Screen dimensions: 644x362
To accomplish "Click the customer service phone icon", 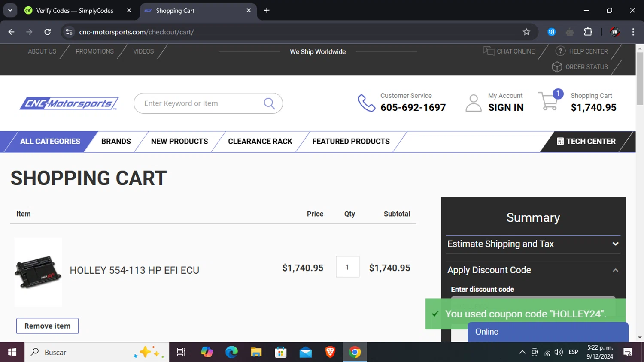I will 367,103.
